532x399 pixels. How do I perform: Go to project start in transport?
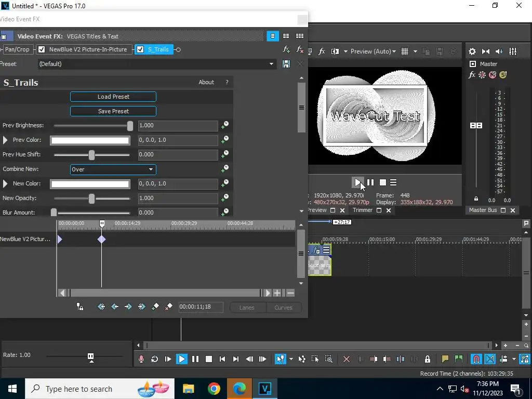coord(222,359)
